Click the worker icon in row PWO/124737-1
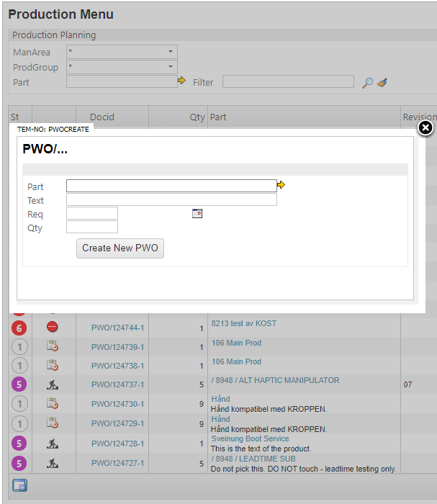Image resolution: width=437 pixels, height=504 pixels. click(53, 385)
